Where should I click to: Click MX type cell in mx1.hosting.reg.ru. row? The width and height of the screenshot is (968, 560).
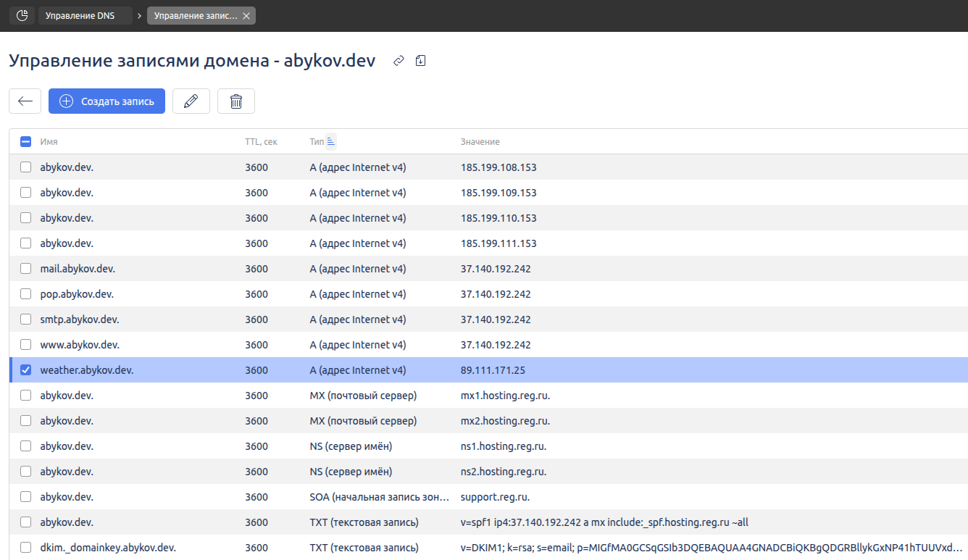pos(363,396)
